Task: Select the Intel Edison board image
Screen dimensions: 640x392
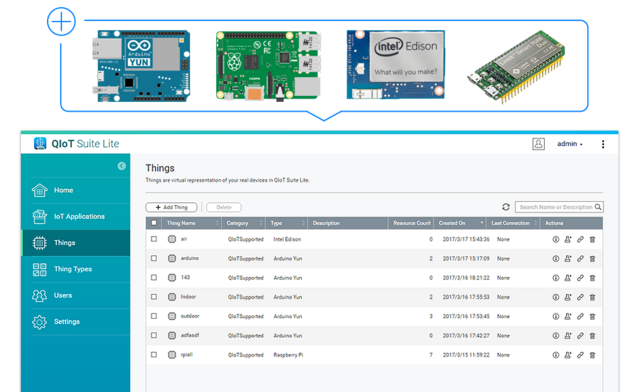Action: 396,65
